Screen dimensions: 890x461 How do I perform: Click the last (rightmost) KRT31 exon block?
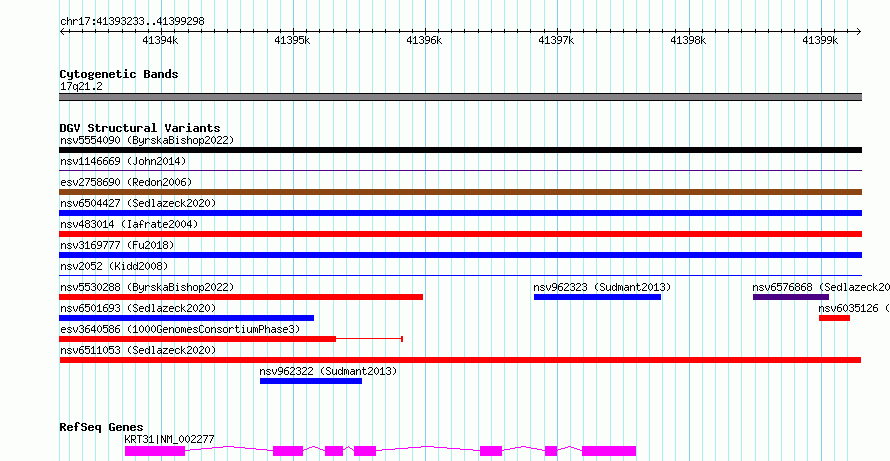(x=609, y=451)
